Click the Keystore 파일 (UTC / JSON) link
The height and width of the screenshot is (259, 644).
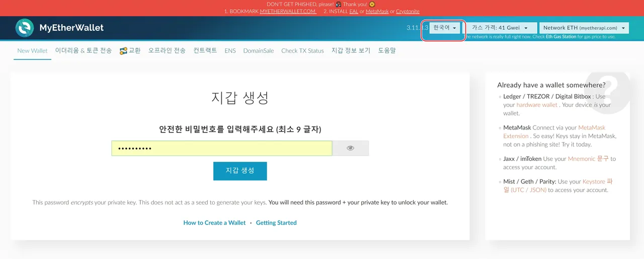click(x=558, y=186)
